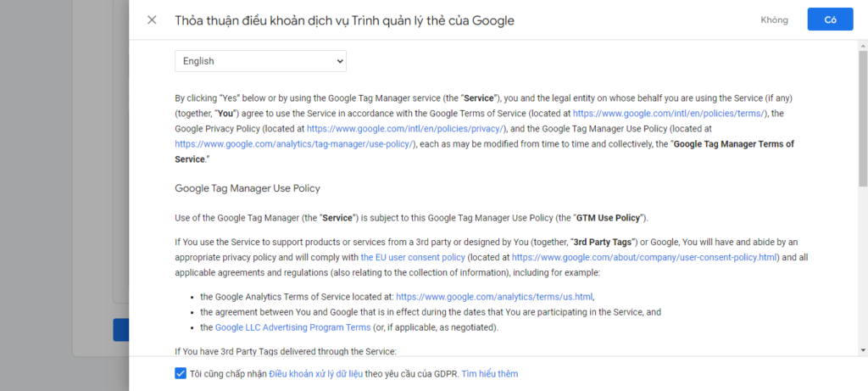The height and width of the screenshot is (391, 868).
Task: Click the partially hidden blue button behind dialog
Action: 121,330
